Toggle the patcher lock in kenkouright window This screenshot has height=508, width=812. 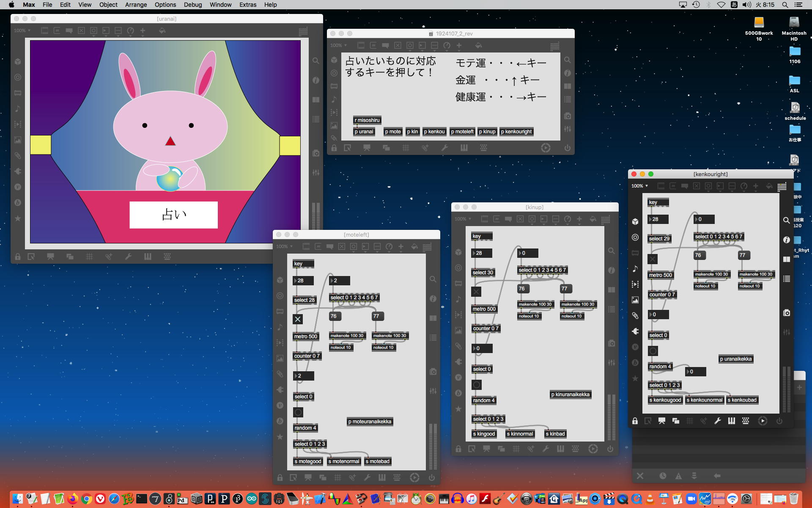[635, 421]
